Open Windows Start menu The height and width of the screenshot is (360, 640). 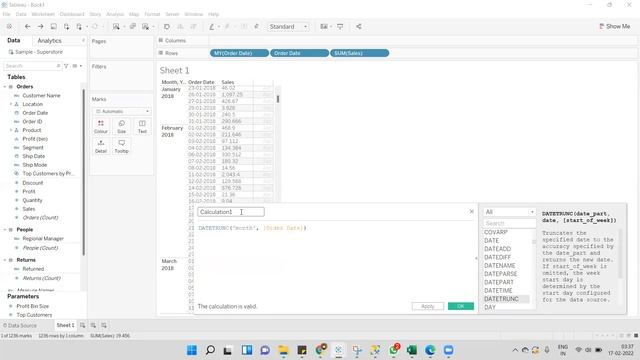[x=192, y=350]
